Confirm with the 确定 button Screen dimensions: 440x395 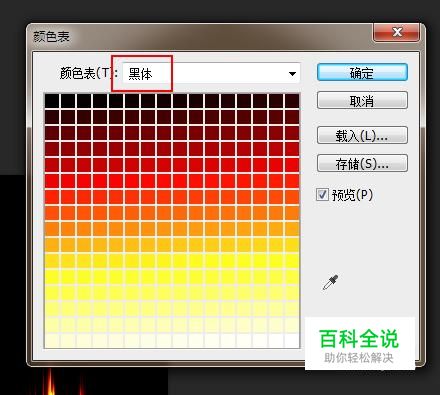pos(362,72)
